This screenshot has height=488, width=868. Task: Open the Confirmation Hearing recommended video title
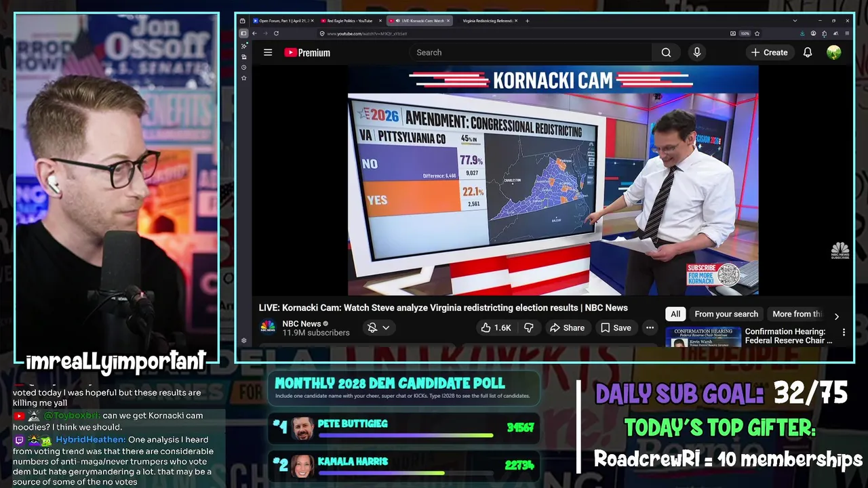click(789, 336)
